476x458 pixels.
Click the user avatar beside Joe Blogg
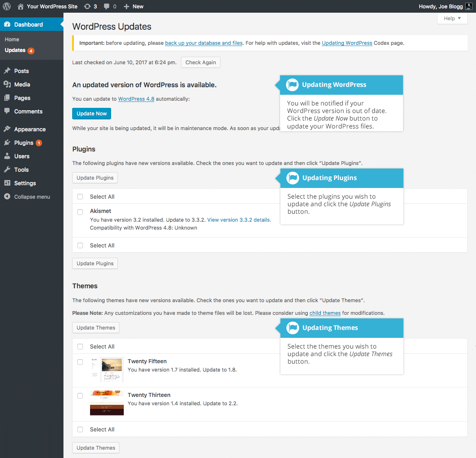pyautogui.click(x=468, y=6)
